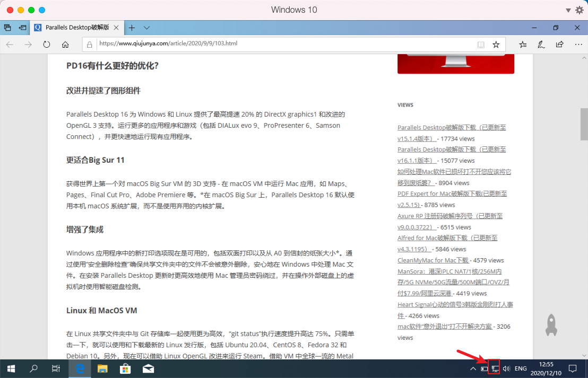Open link mac软件"意外退出"打不开解决方案
588x378 pixels.
point(444,326)
